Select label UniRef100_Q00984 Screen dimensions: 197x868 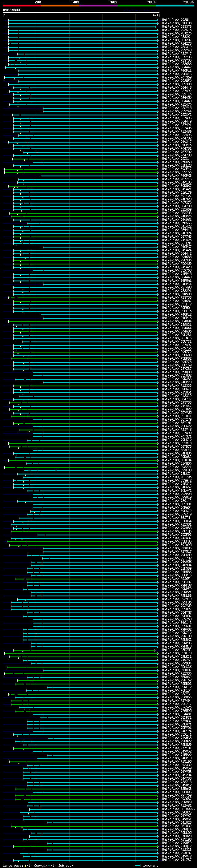click(176, 664)
